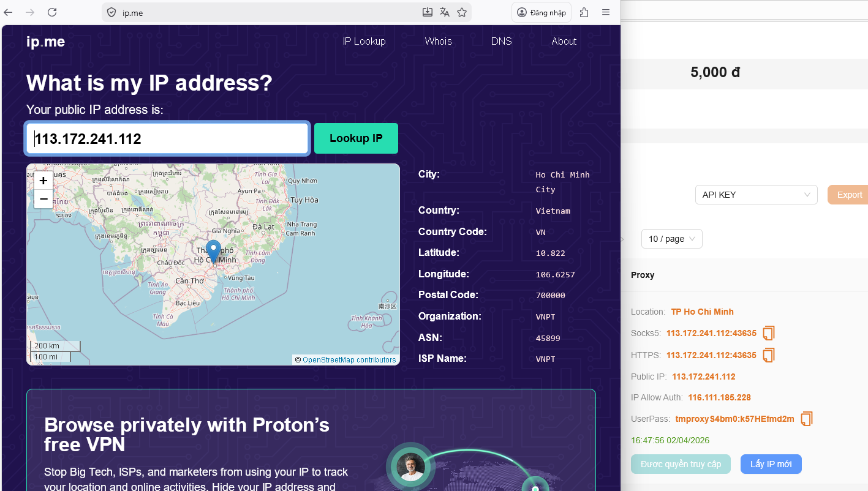Click the IP address input field
The image size is (868, 491).
click(167, 139)
